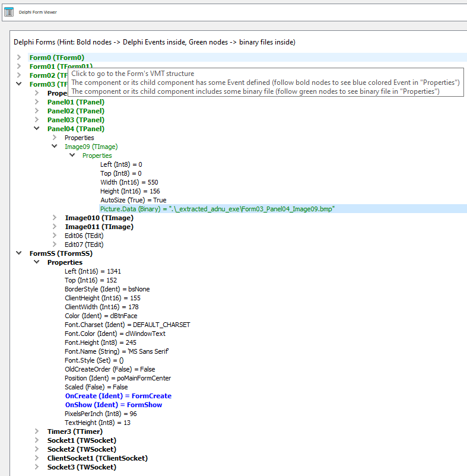Select the Form0 (TForm0) node label
Image resolution: width=467 pixels, height=476 pixels.
click(x=57, y=58)
